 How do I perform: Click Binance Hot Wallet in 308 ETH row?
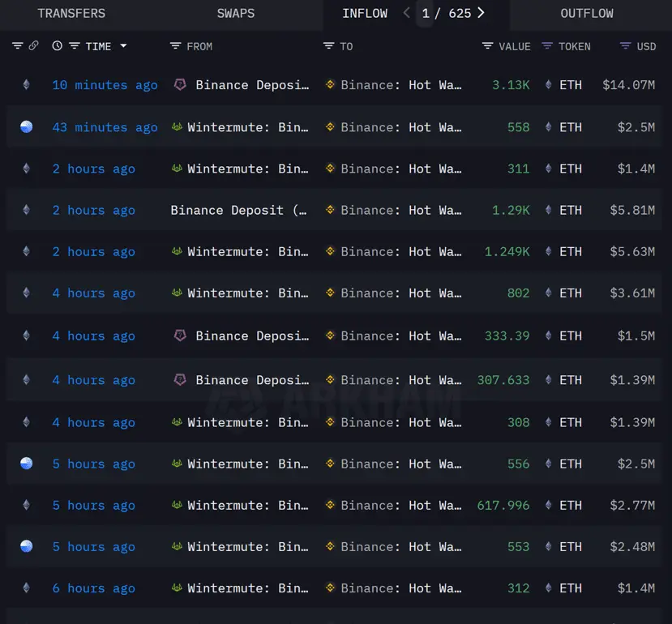coord(400,422)
